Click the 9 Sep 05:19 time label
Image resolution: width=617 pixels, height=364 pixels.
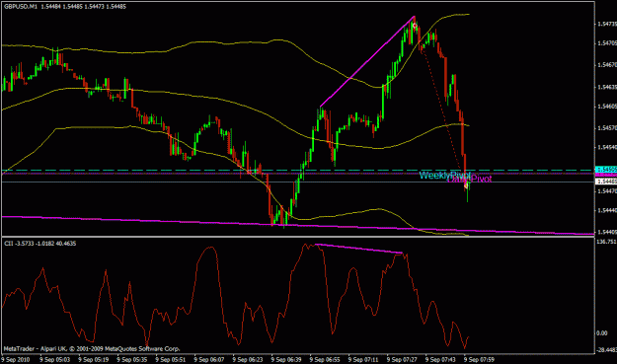pos(94,360)
